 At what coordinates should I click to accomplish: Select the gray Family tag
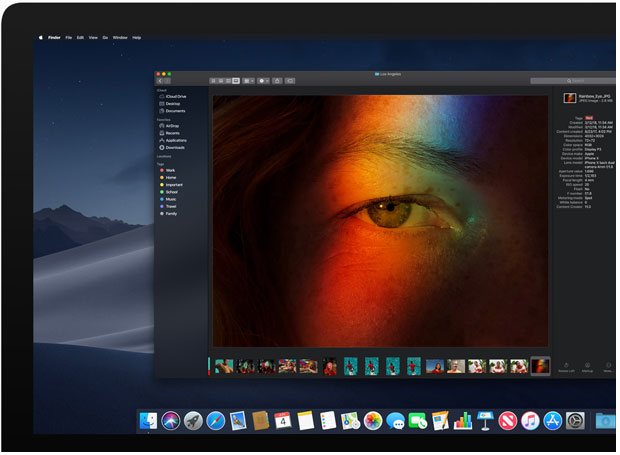(x=168, y=213)
